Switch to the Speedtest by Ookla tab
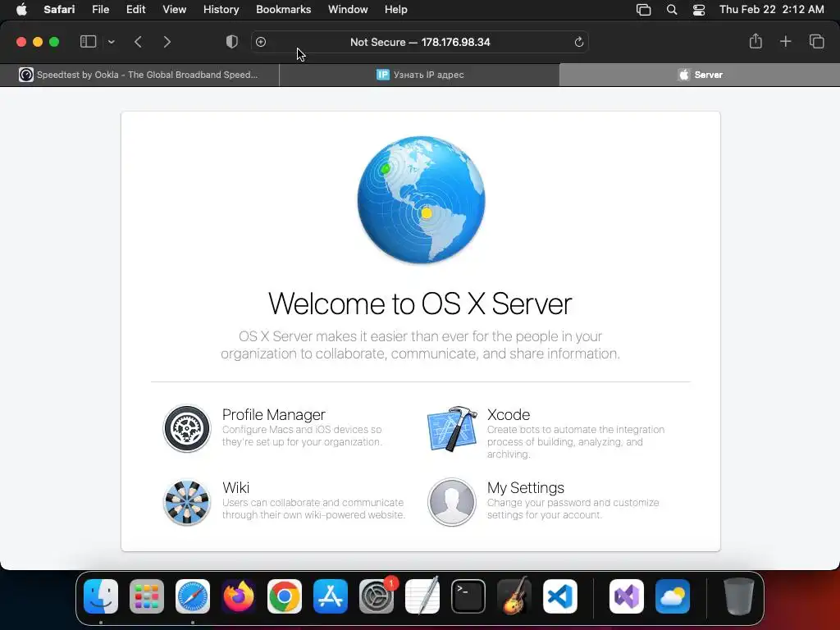 coord(139,75)
